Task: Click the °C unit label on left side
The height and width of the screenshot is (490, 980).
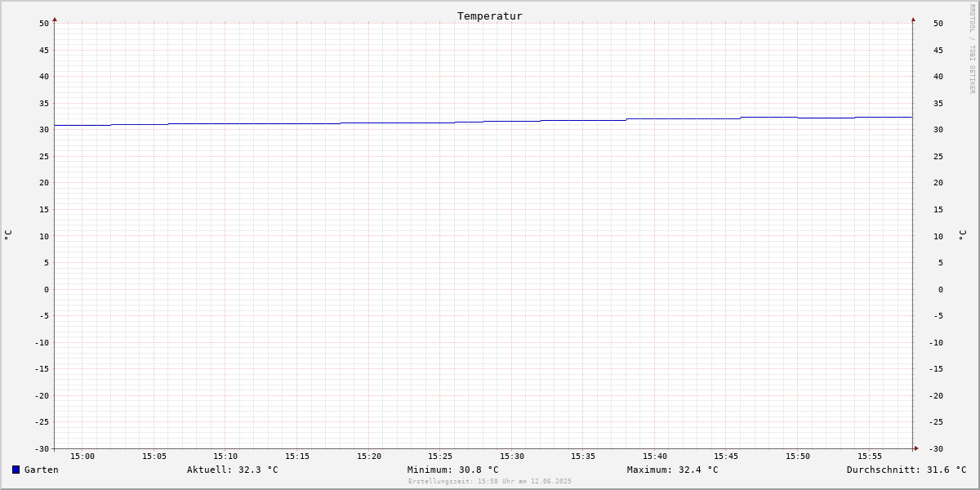Action: tap(8, 235)
